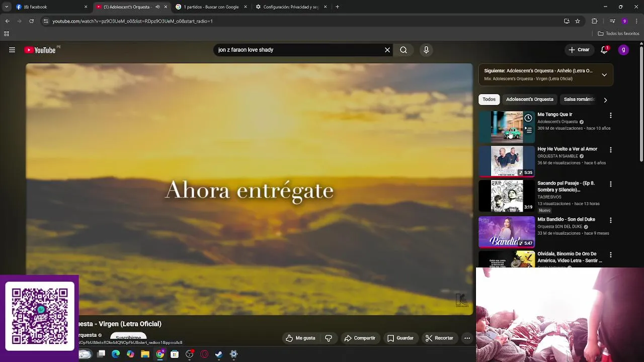Open options for Hoy He Vuelto a Ver al Amor
This screenshot has width=644, height=362.
coord(611,150)
